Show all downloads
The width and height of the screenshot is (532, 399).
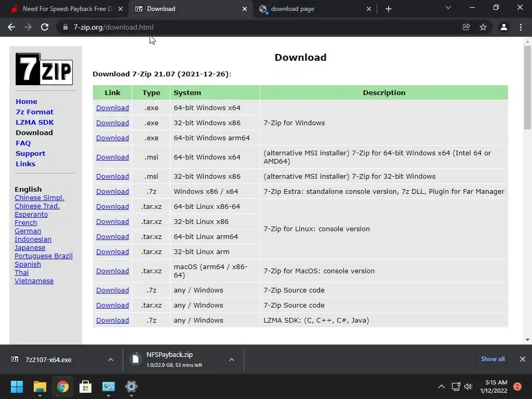493,359
